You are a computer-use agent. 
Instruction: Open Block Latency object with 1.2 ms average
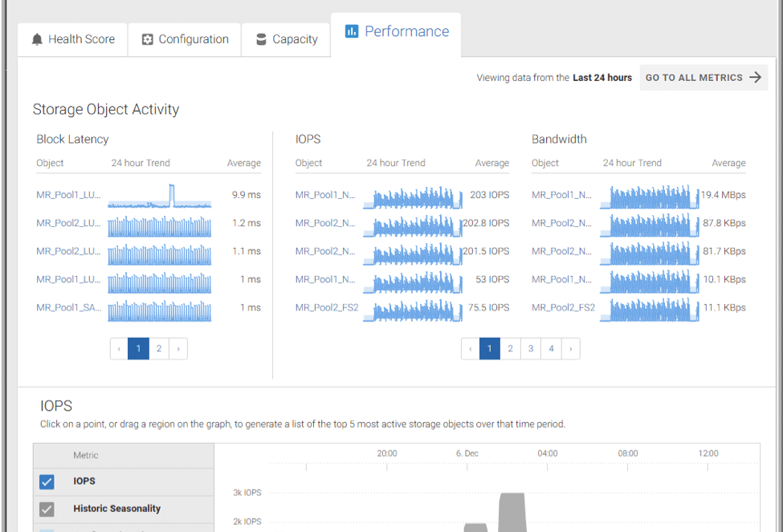68,223
